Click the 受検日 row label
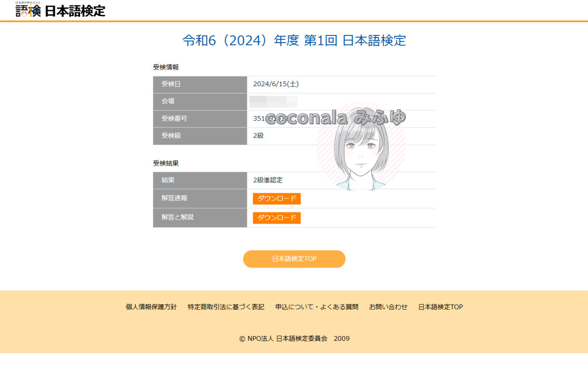The height and width of the screenshot is (392, 588). pyautogui.click(x=200, y=84)
